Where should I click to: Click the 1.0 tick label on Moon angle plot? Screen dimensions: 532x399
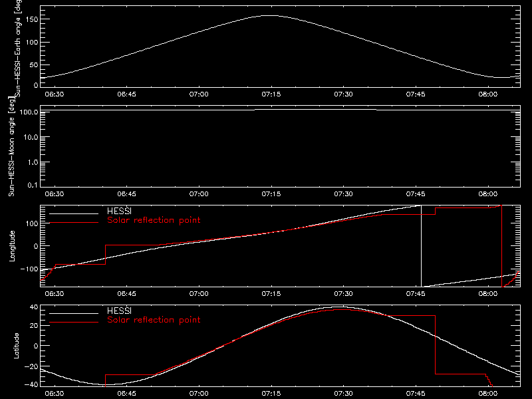pos(33,162)
